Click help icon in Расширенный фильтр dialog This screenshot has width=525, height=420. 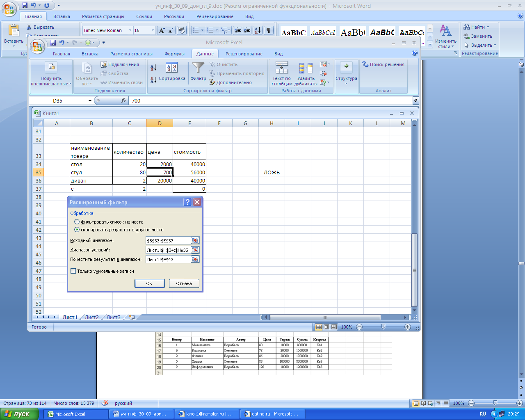[187, 202]
